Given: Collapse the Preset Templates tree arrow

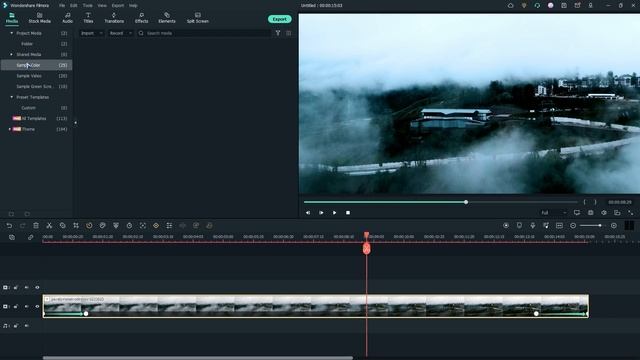Looking at the screenshot, I should point(11,97).
